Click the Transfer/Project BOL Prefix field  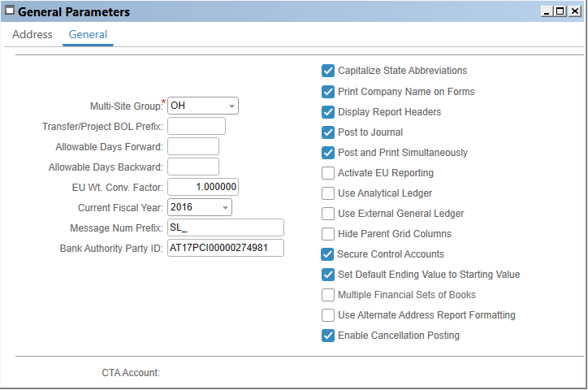196,126
